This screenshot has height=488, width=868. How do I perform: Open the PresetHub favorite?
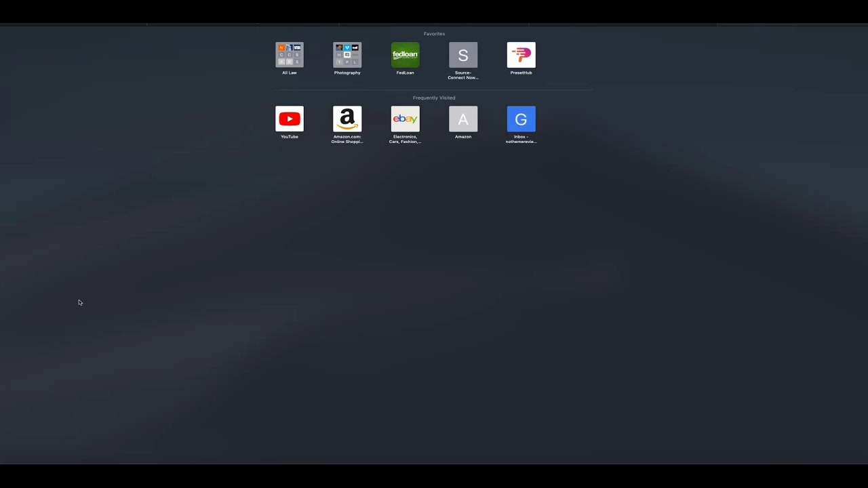pos(521,55)
